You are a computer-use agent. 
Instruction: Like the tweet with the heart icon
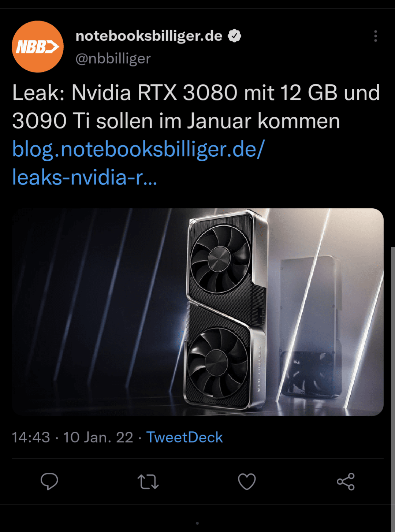pyautogui.click(x=247, y=481)
